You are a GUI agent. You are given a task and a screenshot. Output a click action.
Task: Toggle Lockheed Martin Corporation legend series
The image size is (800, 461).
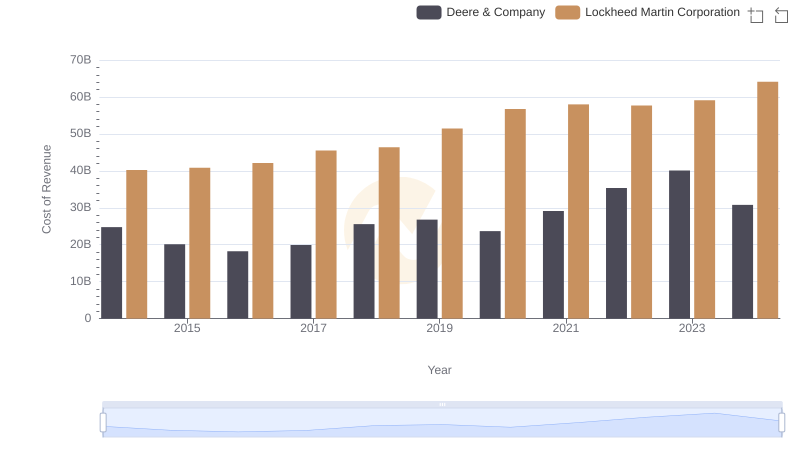click(x=647, y=12)
